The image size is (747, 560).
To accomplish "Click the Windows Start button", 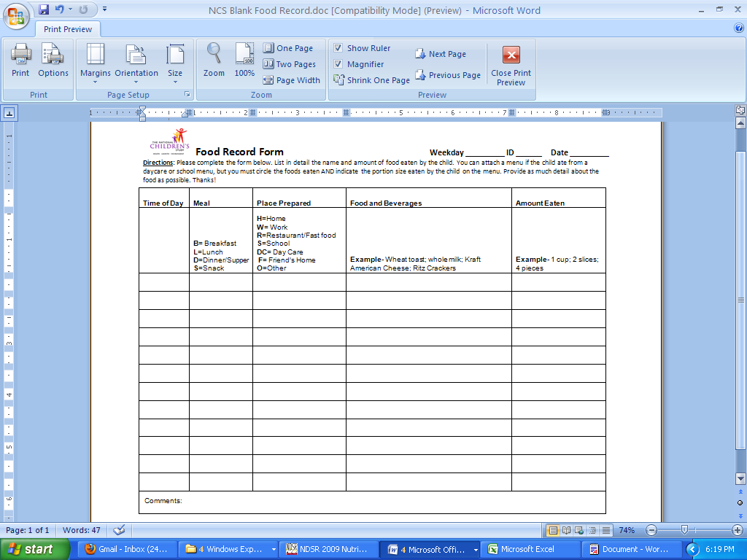I will [x=31, y=549].
